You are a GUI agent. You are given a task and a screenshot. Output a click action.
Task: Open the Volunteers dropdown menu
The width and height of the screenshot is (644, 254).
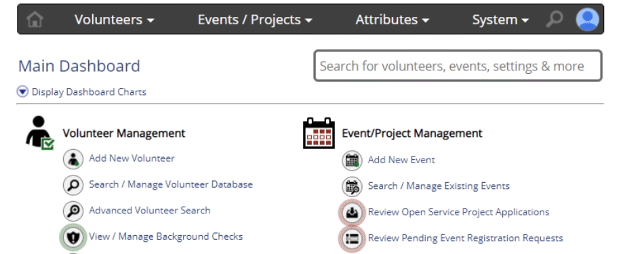(x=115, y=19)
